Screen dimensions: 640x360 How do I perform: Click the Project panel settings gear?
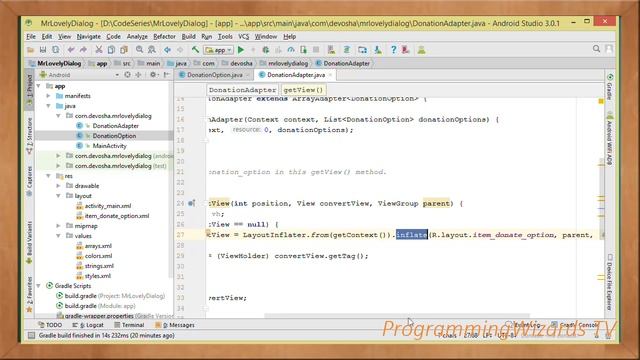pos(153,75)
